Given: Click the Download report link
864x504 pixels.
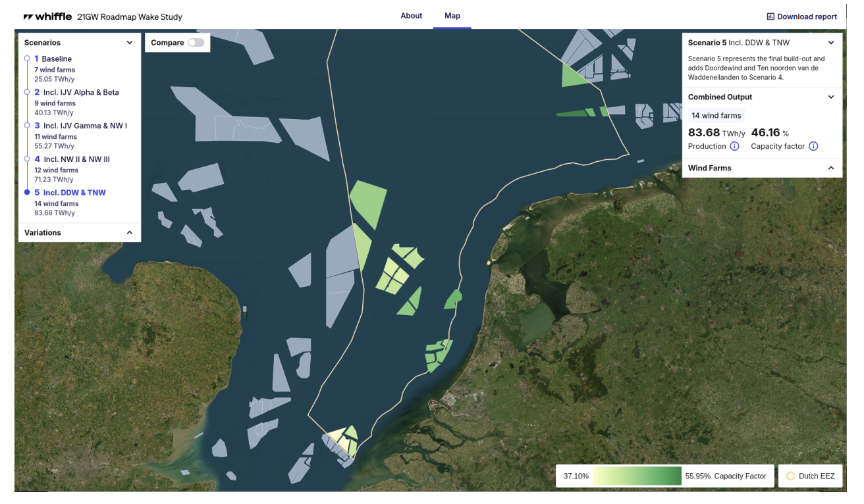Looking at the screenshot, I should click(x=807, y=16).
